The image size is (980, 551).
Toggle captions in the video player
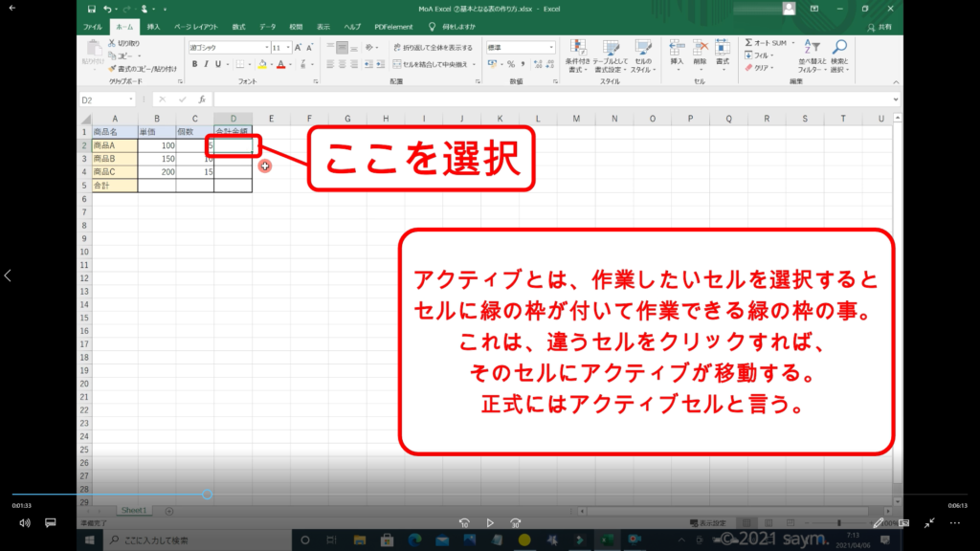51,523
